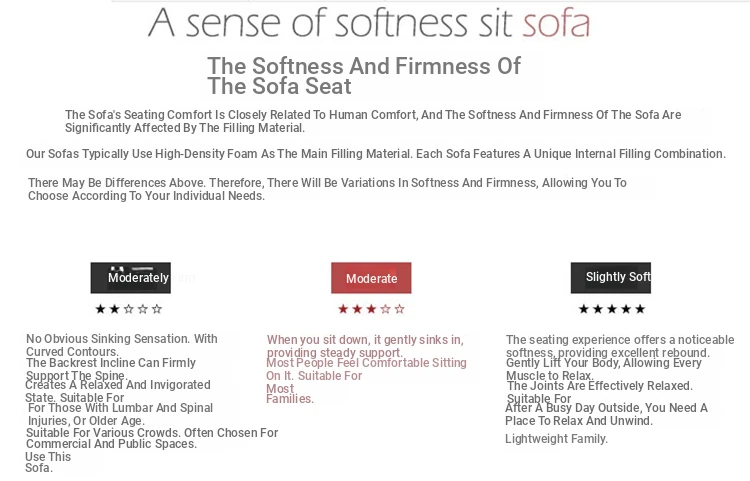Click "After A Busy Day Outside" text
Screen dimensions: 750x481
(606, 408)
